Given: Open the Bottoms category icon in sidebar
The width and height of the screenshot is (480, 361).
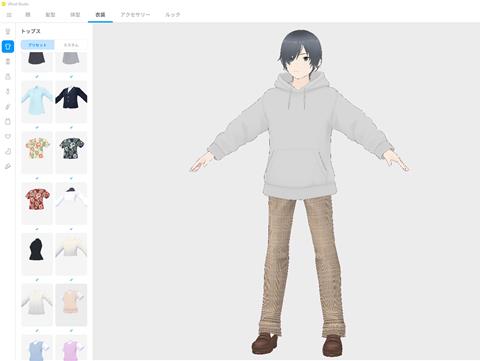Looking at the screenshot, I should point(8,61).
